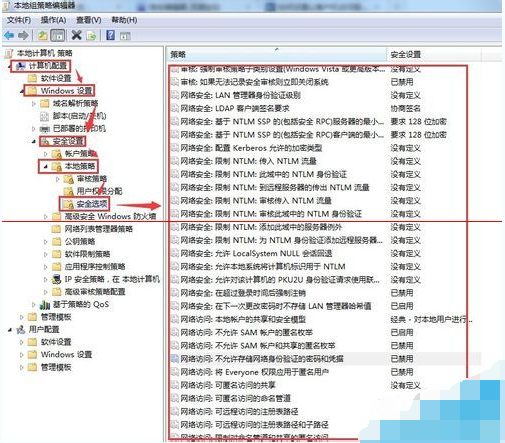Select the Windows 设置 node under 计算机配置
This screenshot has width=505, height=443.
point(66,91)
